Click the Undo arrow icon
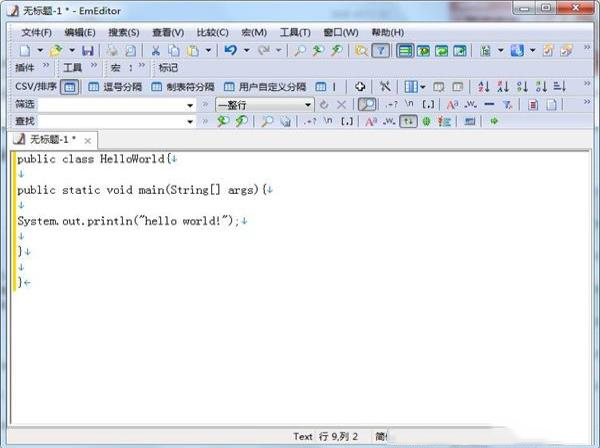This screenshot has height=448, width=600. (230, 50)
